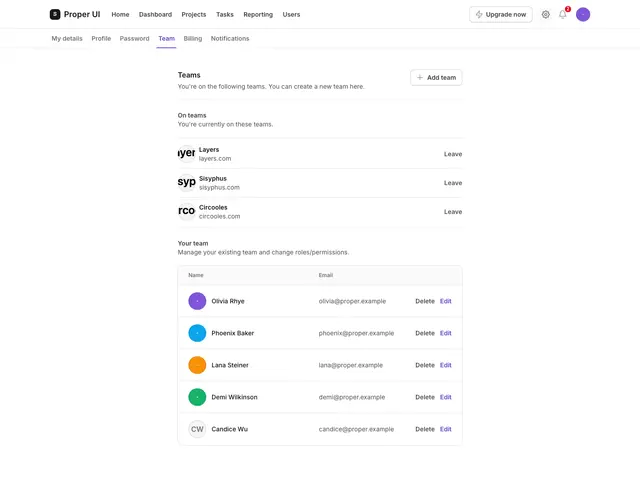Leave the Sisyphus team
The width and height of the screenshot is (640, 488).
[x=453, y=183]
